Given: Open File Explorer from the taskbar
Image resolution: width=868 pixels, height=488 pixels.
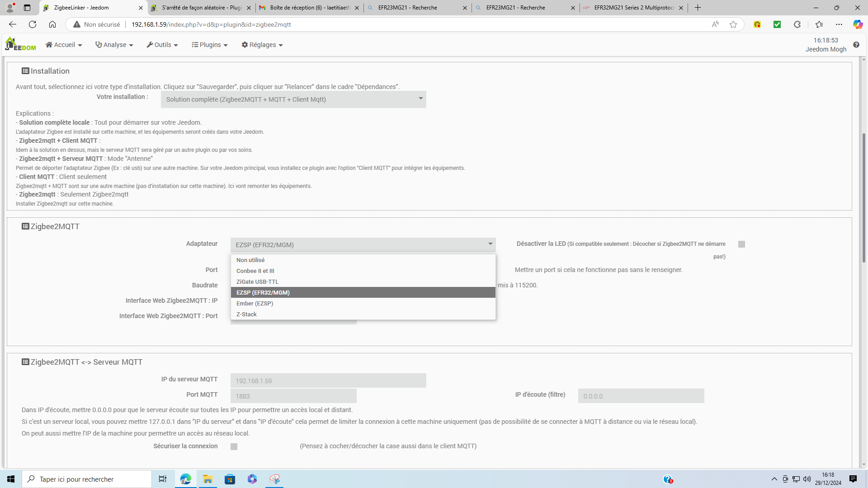Looking at the screenshot, I should click(x=208, y=479).
